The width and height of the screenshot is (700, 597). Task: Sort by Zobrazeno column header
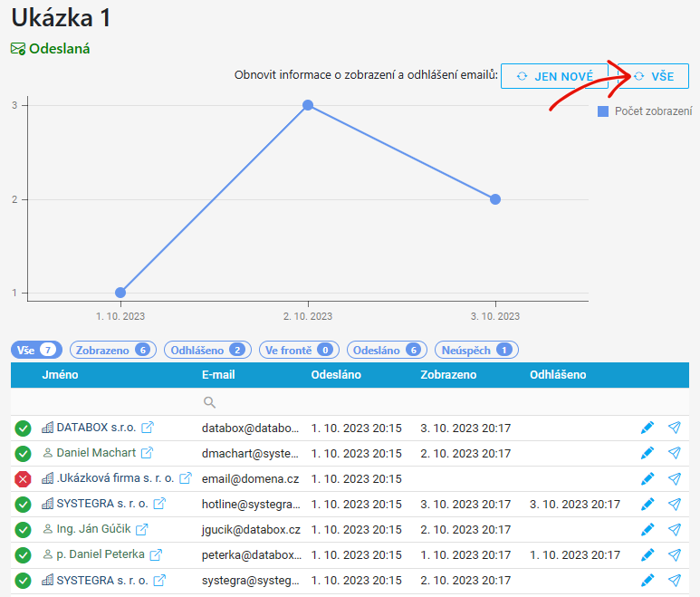click(448, 375)
